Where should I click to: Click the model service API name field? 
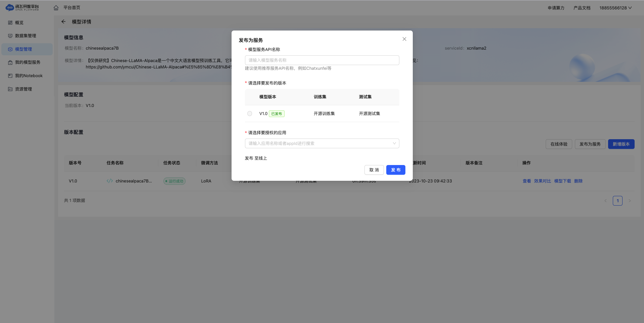(x=322, y=60)
